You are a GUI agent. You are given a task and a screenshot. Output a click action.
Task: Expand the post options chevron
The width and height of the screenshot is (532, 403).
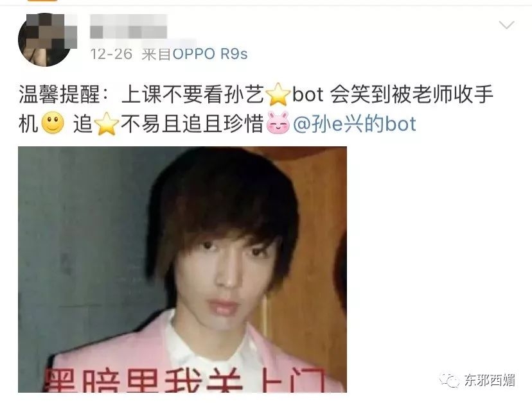pos(506,25)
